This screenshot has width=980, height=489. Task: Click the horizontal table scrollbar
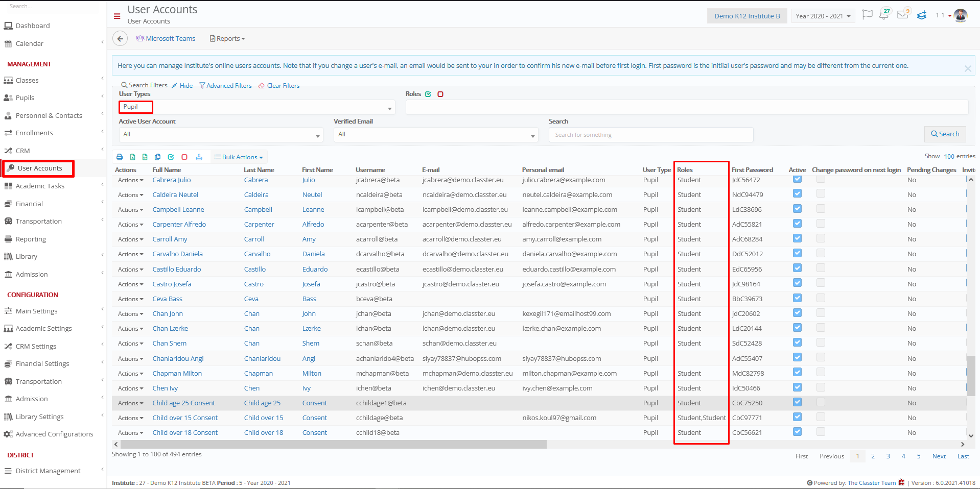[x=333, y=445]
